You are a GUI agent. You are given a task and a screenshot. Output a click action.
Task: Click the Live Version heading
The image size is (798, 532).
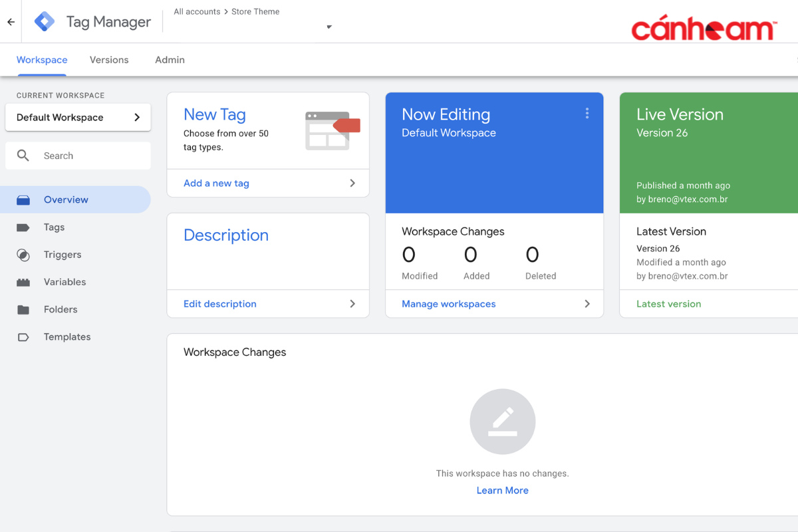tap(680, 114)
